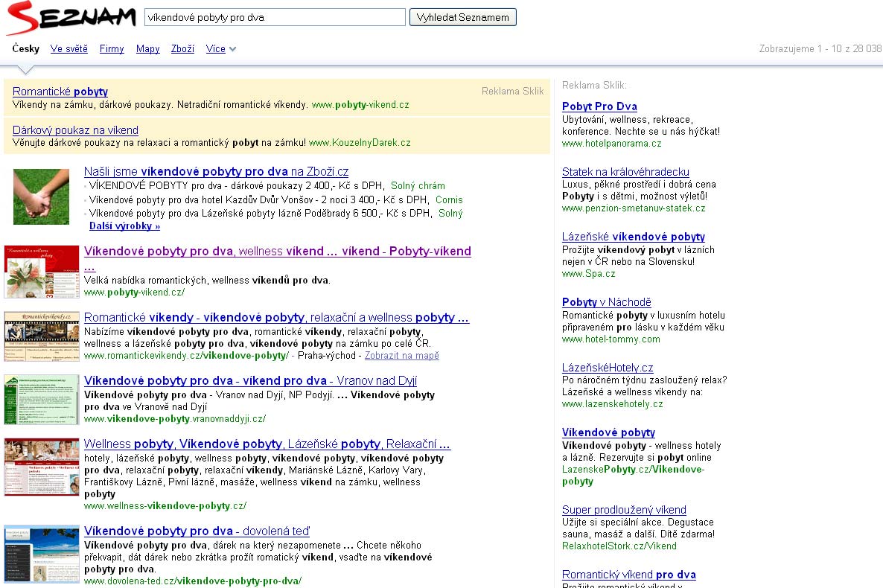This screenshot has width=883, height=588.
Task: Click the www.KouzelnyDarek.cz ad URL
Action: pyautogui.click(x=360, y=142)
